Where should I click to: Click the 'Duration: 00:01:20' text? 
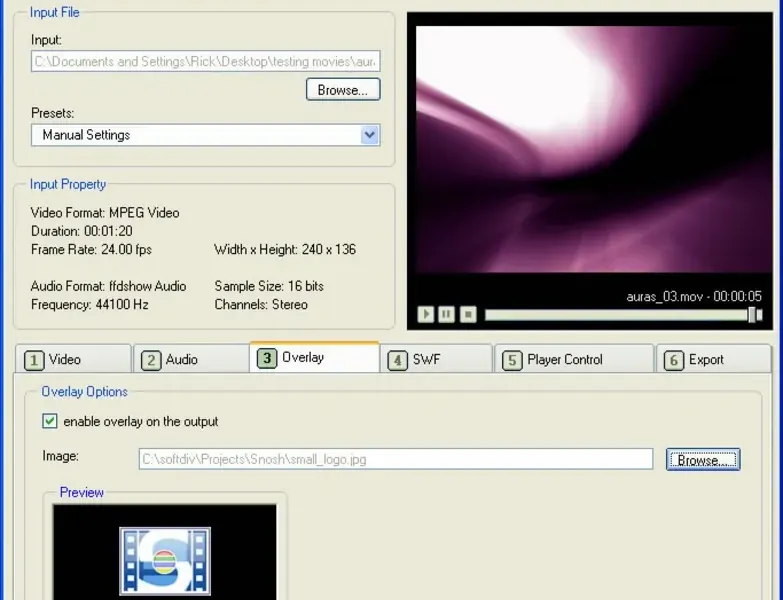(81, 231)
